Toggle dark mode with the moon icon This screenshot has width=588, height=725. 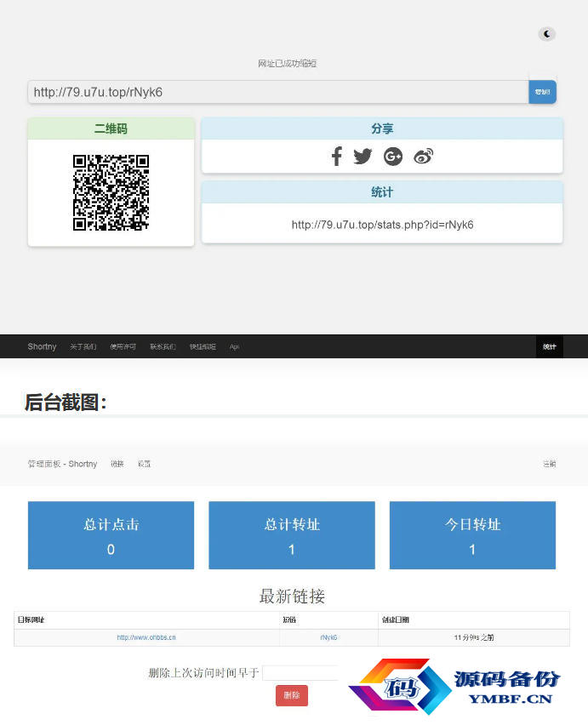point(547,34)
